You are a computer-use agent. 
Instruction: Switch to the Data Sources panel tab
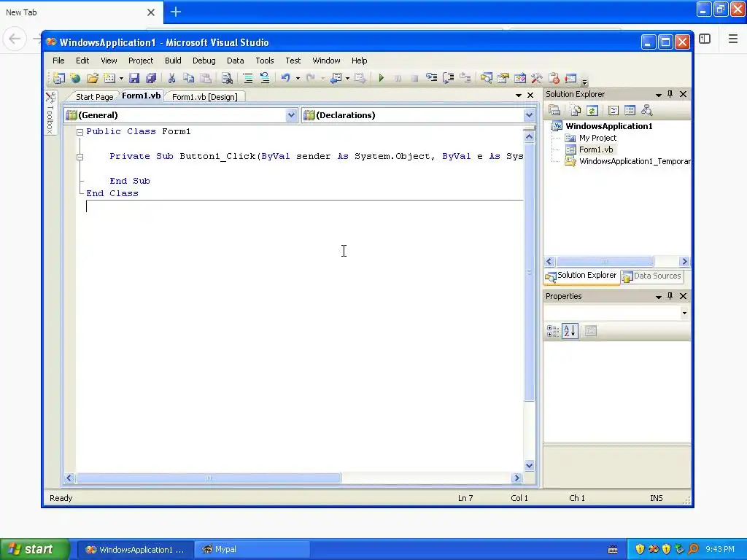(x=651, y=276)
